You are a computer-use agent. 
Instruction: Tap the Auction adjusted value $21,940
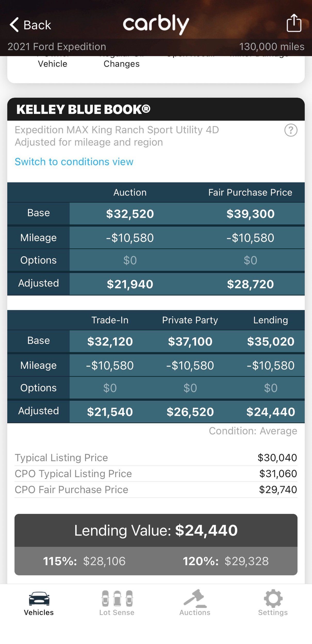(x=130, y=284)
